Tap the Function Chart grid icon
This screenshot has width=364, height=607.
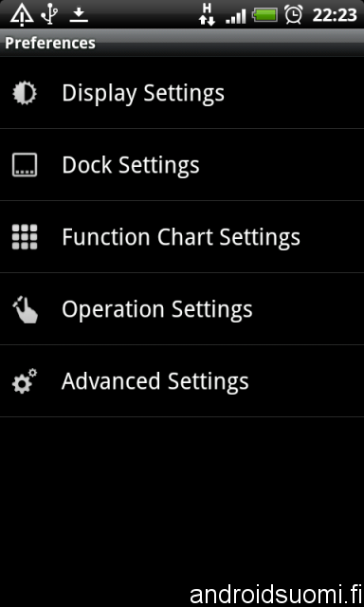click(25, 237)
